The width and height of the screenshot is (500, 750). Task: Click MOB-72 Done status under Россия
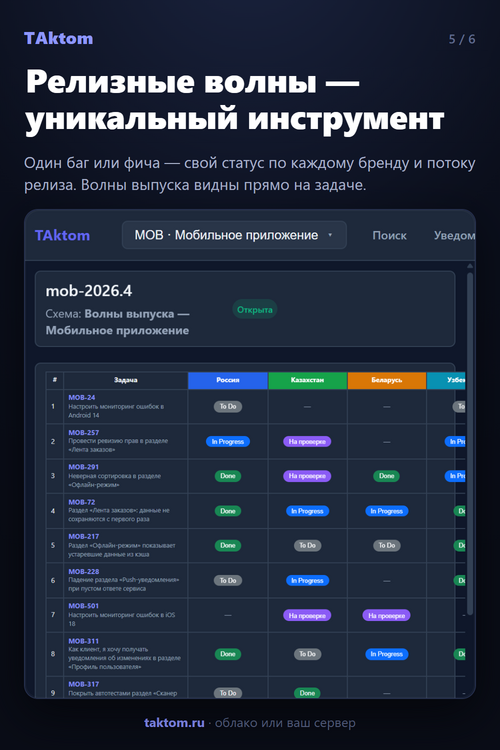(228, 511)
